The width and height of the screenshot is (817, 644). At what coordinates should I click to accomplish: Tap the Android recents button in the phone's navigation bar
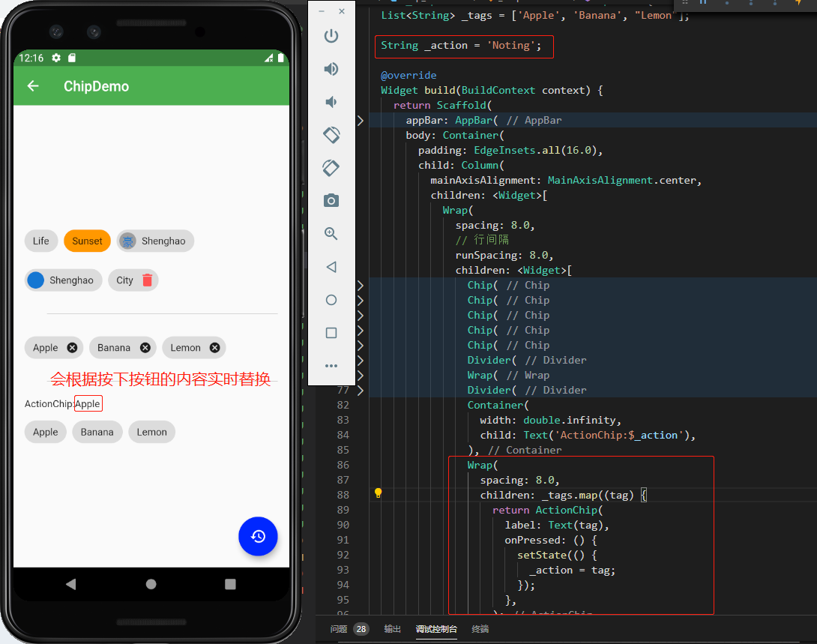(x=230, y=584)
